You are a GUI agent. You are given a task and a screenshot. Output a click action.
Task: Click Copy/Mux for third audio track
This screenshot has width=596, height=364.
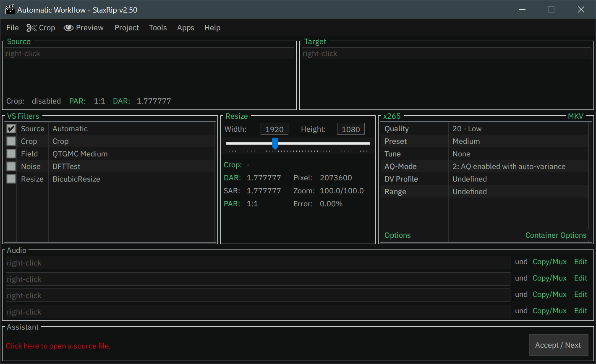[549, 294]
